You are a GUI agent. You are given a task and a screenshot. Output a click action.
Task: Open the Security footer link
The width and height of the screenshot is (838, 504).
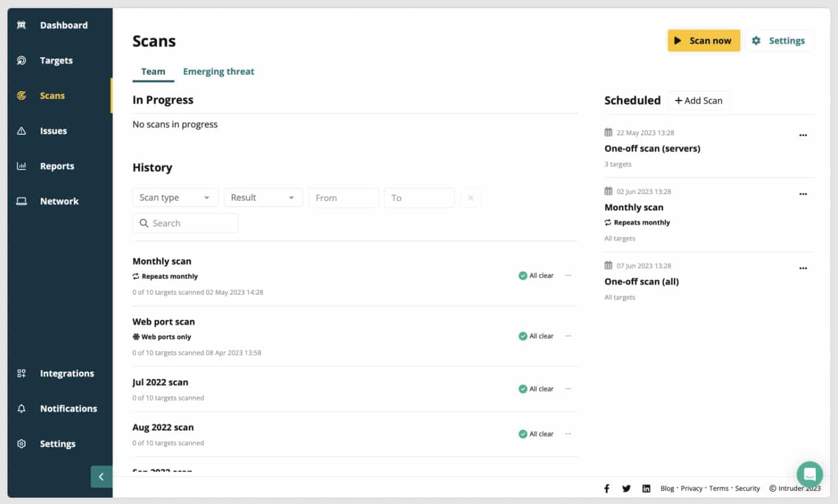tap(747, 488)
